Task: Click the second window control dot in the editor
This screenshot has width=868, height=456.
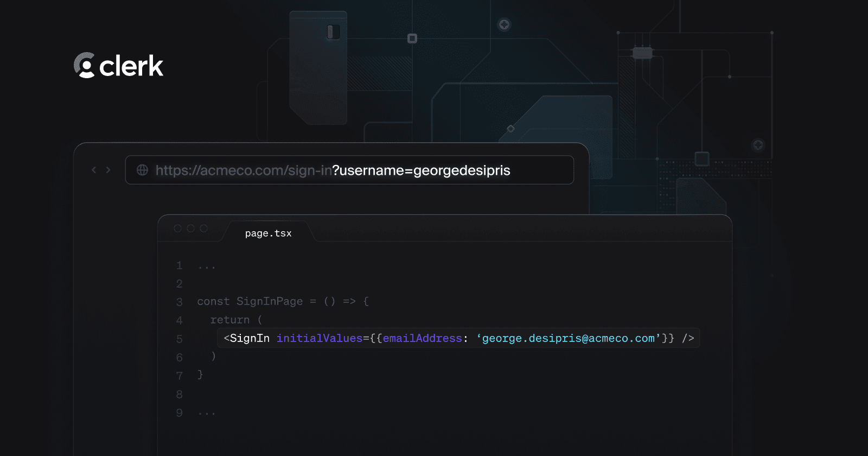Action: (x=190, y=229)
